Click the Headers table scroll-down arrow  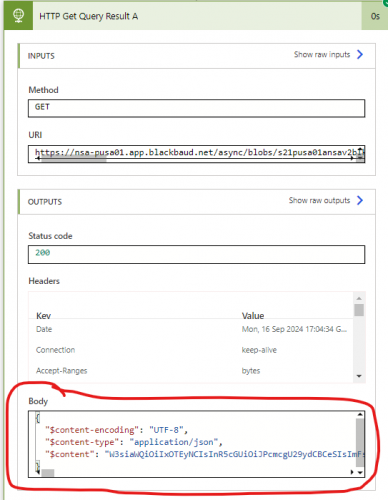click(359, 376)
